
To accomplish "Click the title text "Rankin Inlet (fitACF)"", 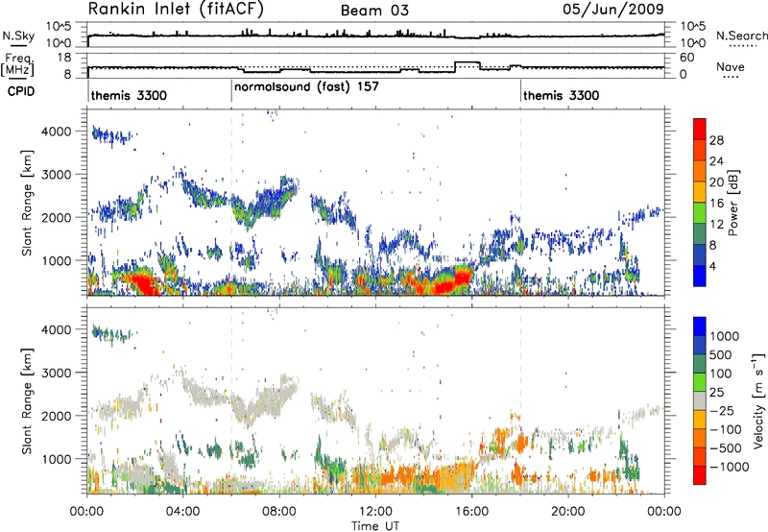I will pos(176,9).
